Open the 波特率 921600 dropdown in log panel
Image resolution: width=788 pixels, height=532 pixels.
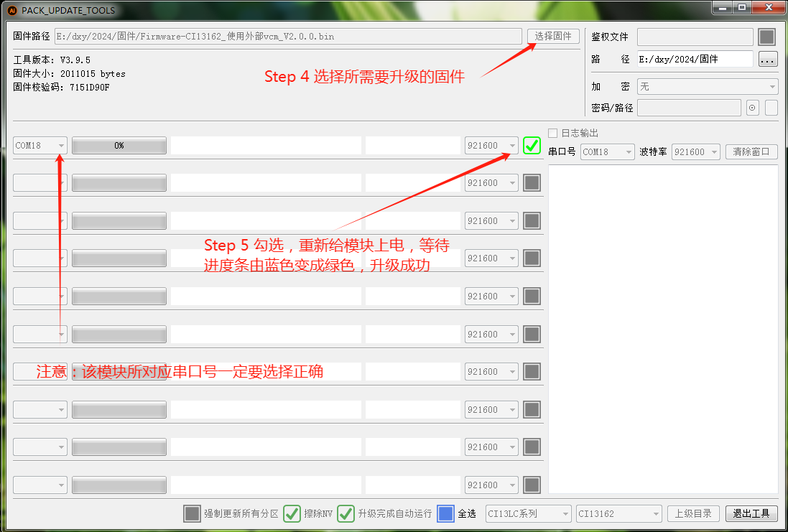[695, 151]
